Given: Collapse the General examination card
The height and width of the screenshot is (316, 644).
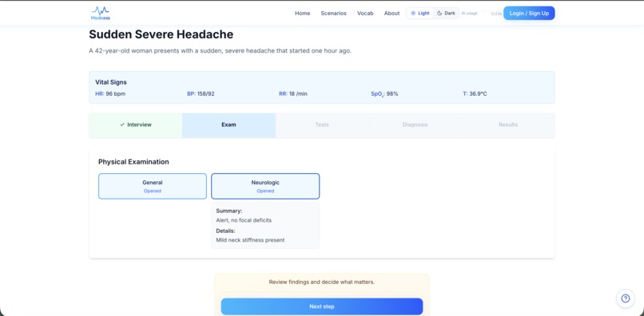Looking at the screenshot, I should [153, 186].
